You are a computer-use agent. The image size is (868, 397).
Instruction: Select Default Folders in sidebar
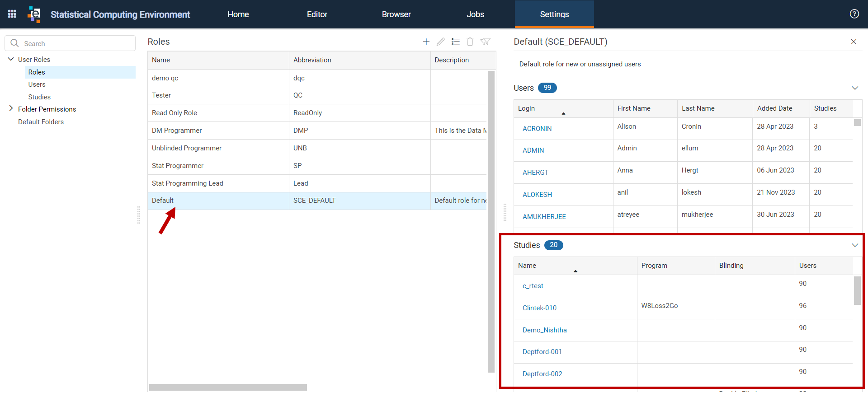point(41,122)
